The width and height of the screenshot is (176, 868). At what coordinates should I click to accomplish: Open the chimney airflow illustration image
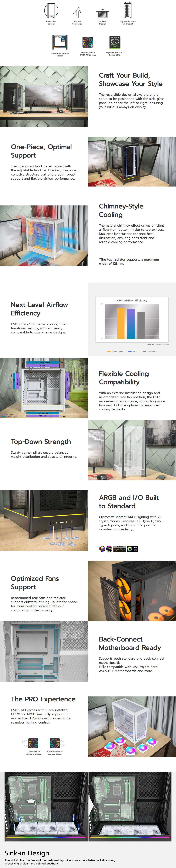(44, 236)
